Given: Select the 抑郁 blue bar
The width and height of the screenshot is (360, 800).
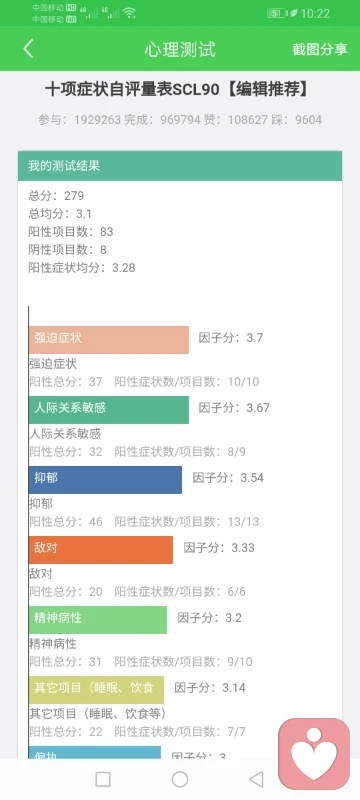Looking at the screenshot, I should tap(105, 480).
